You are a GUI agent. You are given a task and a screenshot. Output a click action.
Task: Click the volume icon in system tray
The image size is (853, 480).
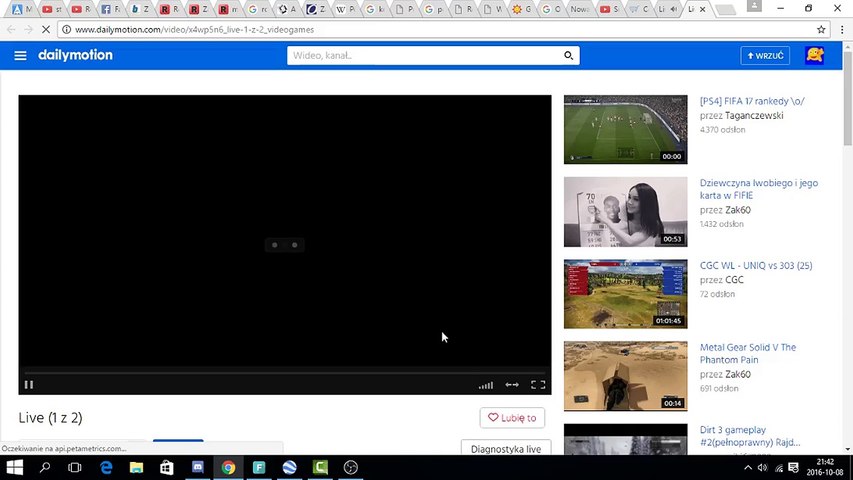tap(763, 467)
